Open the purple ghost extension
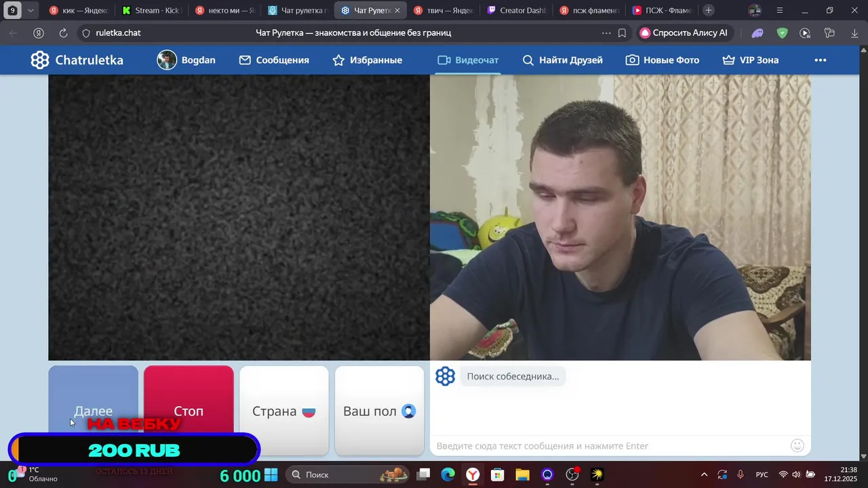This screenshot has width=868, height=488. coord(757,33)
